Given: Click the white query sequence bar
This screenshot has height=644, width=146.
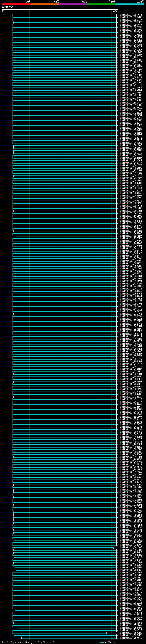Looking at the screenshot, I should click(x=60, y=9).
